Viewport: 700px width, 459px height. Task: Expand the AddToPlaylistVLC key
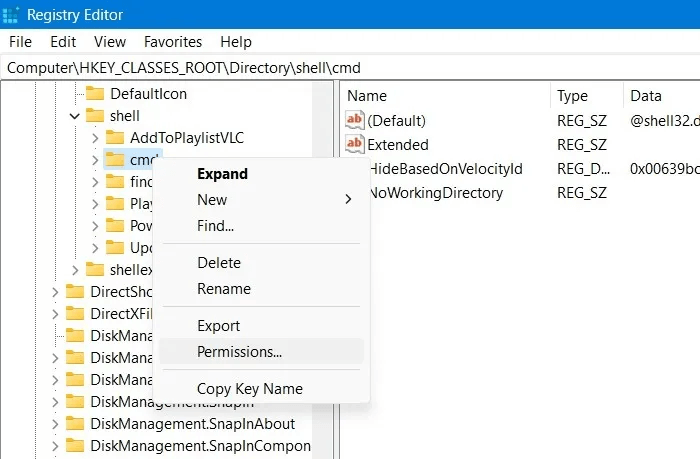[95, 138]
